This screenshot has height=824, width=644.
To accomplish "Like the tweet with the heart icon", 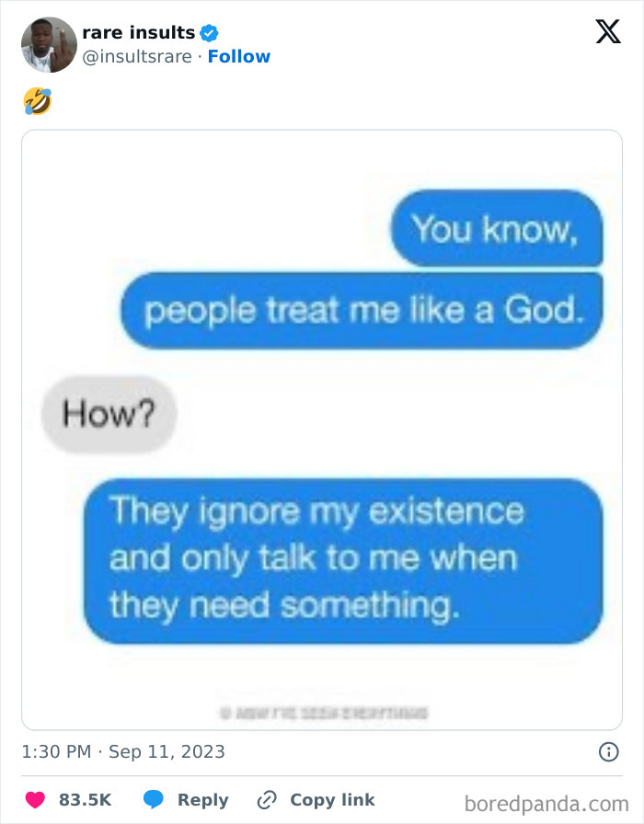I will pyautogui.click(x=35, y=799).
